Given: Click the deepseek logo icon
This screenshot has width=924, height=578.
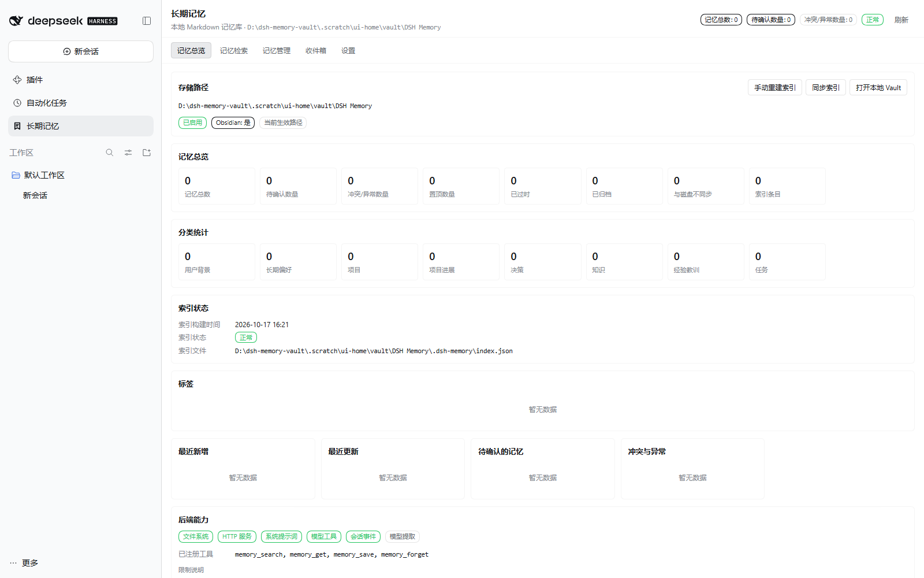Looking at the screenshot, I should point(16,21).
